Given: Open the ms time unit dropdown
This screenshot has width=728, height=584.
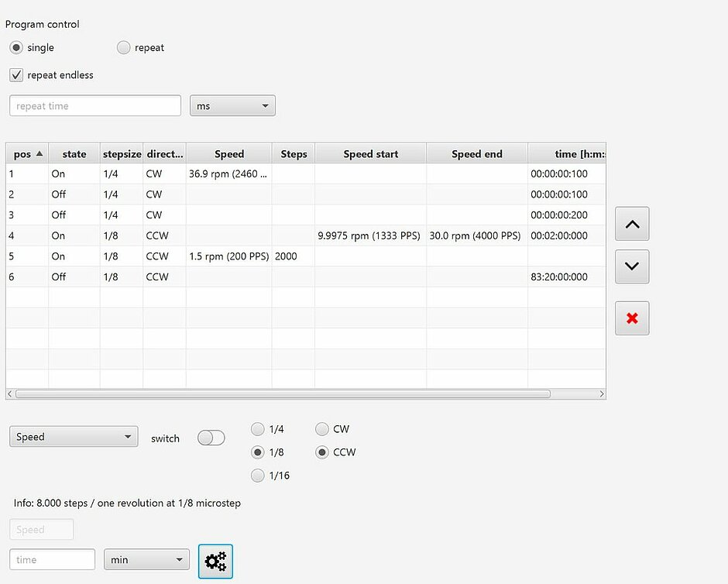Looking at the screenshot, I should pyautogui.click(x=232, y=106).
